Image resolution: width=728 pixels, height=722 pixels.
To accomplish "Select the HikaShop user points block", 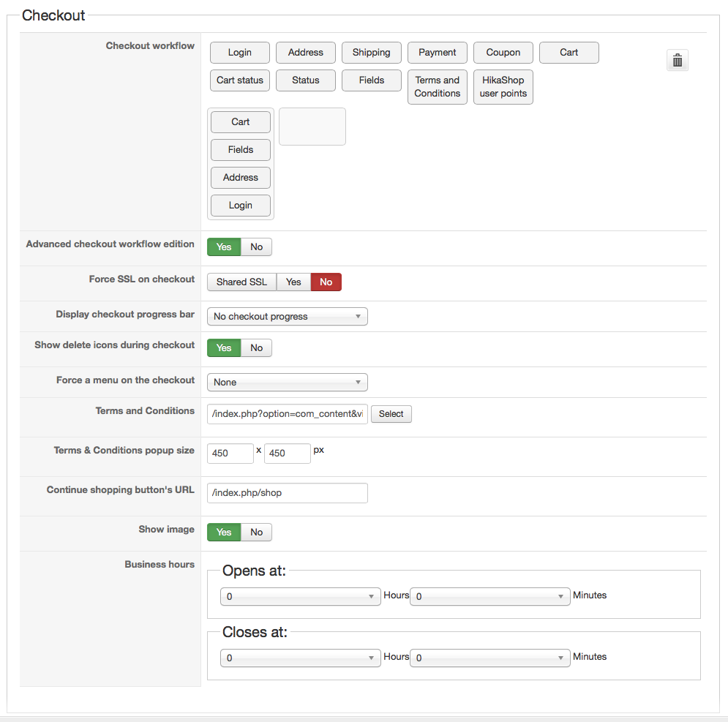I will point(503,87).
